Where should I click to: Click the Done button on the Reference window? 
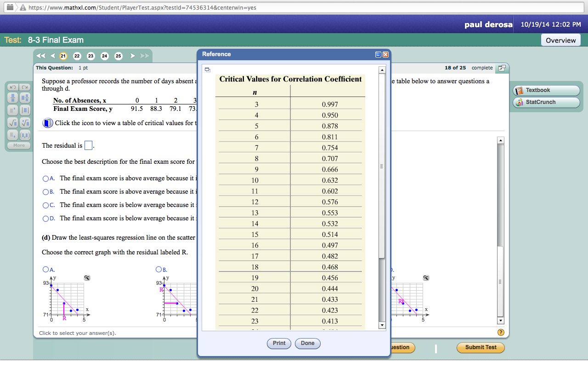(307, 343)
